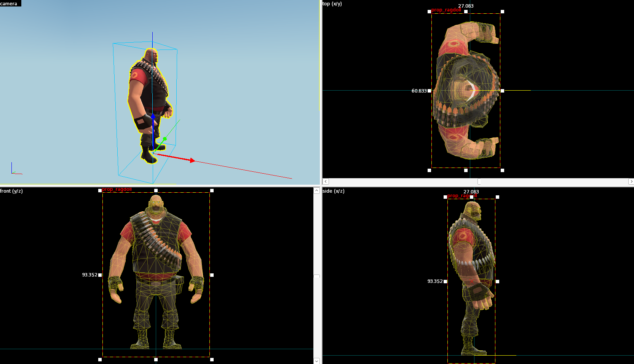Click the Heavy wireframe model in the top view
634x364 pixels.
point(466,91)
